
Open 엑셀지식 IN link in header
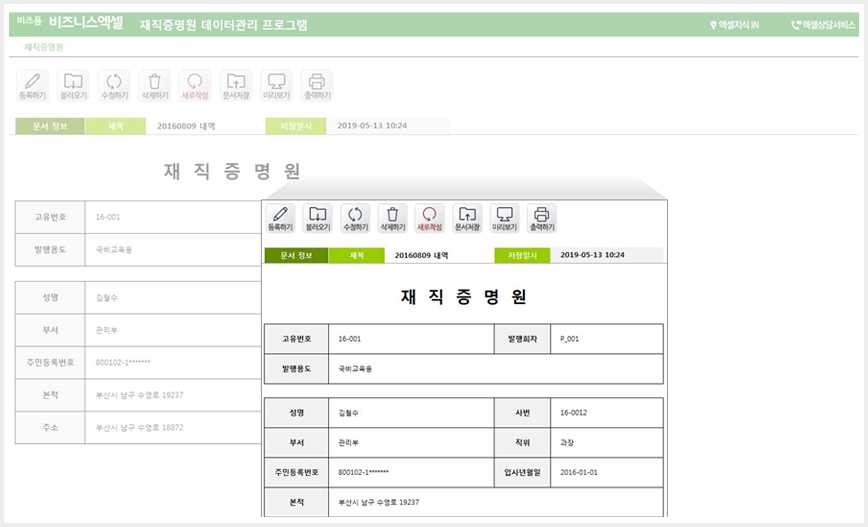click(x=735, y=25)
